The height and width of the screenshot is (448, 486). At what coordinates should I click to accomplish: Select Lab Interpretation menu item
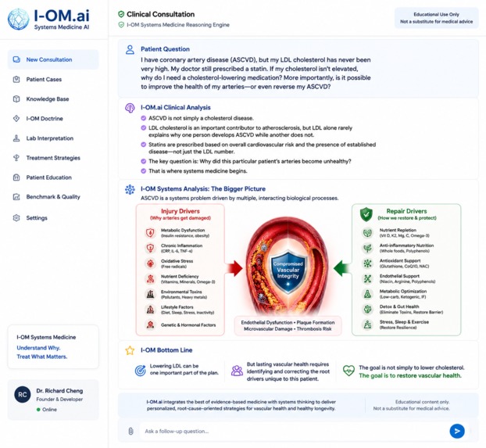click(x=49, y=138)
